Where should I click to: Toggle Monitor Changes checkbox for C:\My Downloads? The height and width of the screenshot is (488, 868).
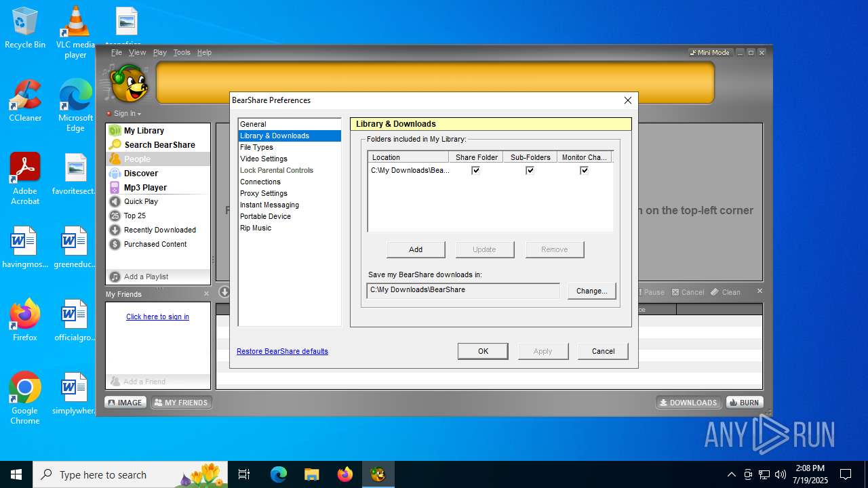point(584,170)
